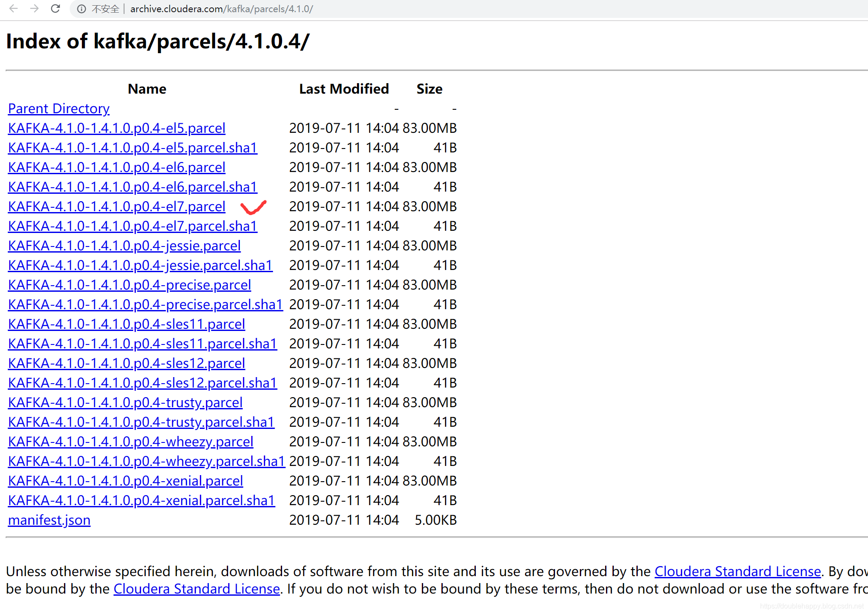Download the sles11.parcel file
868x614 pixels.
point(126,324)
